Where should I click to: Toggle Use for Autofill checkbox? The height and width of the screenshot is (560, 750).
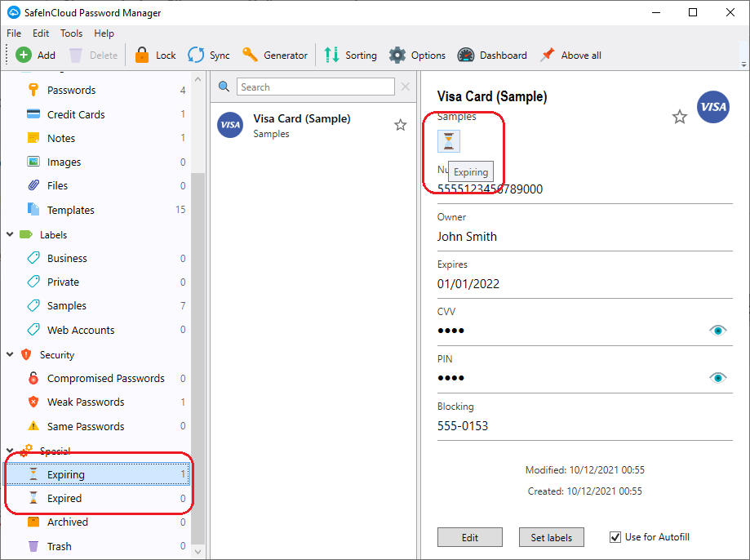(x=615, y=537)
